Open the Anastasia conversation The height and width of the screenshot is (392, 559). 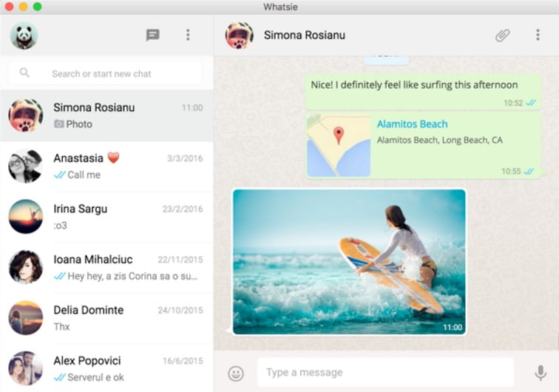click(x=106, y=166)
